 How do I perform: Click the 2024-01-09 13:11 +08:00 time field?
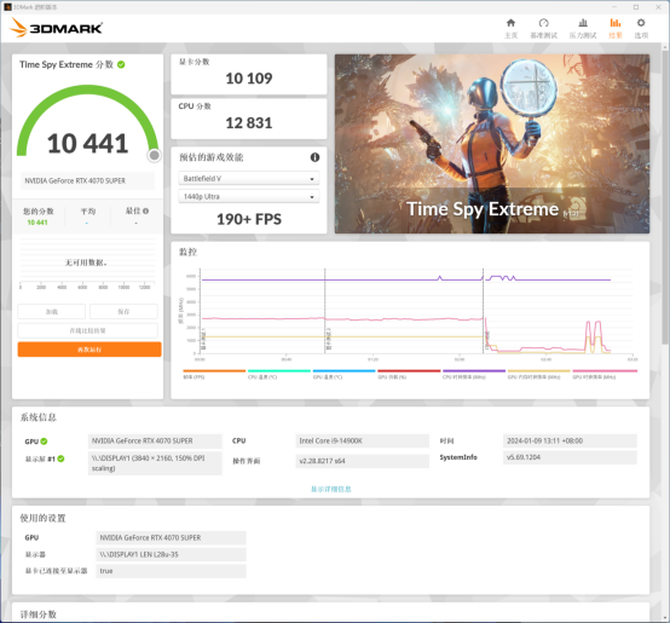point(570,441)
